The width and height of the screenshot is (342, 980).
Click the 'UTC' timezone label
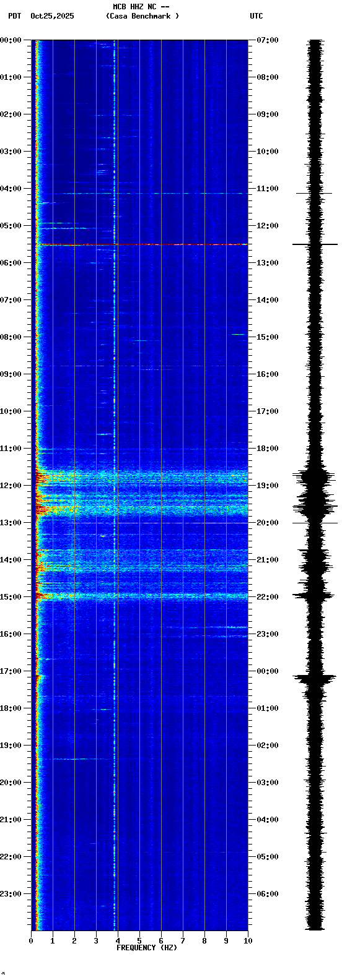click(x=256, y=16)
